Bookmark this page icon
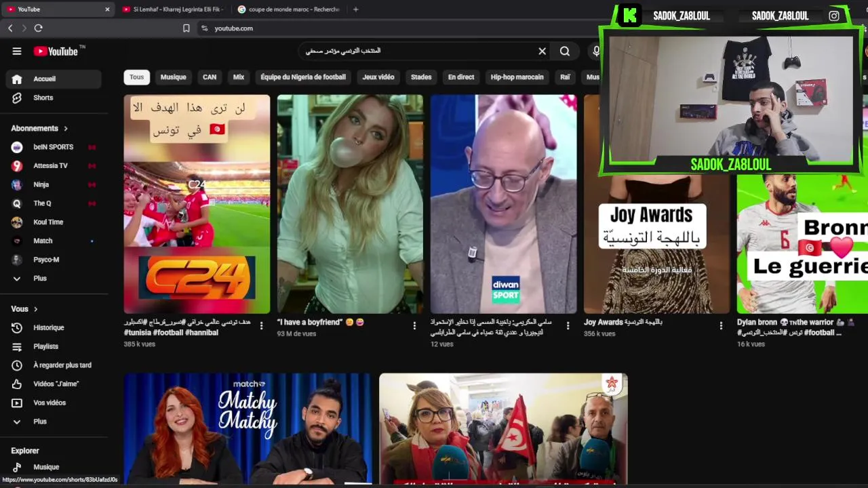Image resolution: width=868 pixels, height=488 pixels. point(186,28)
